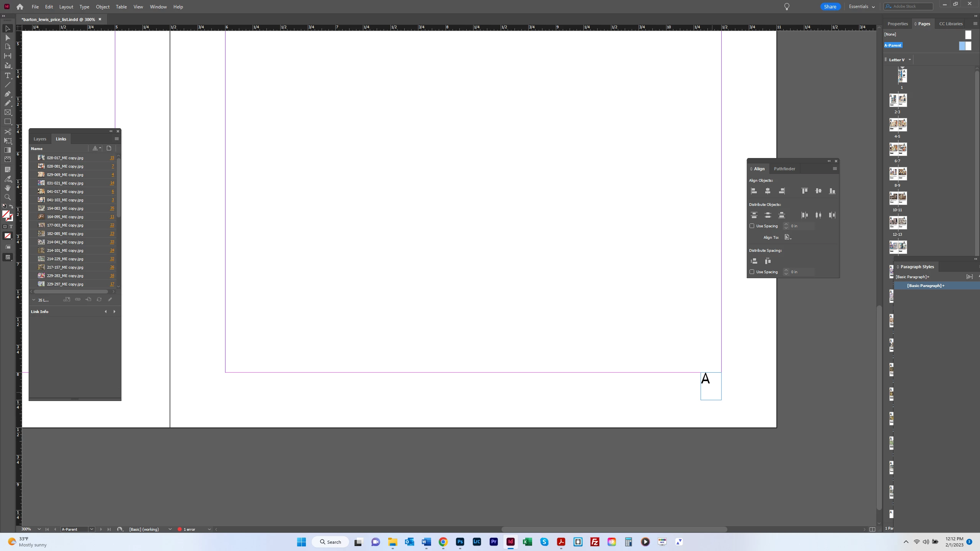This screenshot has height=551, width=980.
Task: Click Align left edges icon
Action: coord(754,191)
